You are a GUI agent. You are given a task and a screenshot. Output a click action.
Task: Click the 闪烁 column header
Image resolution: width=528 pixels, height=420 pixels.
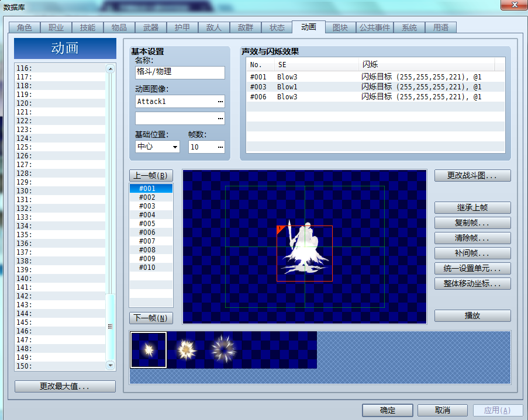426,65
